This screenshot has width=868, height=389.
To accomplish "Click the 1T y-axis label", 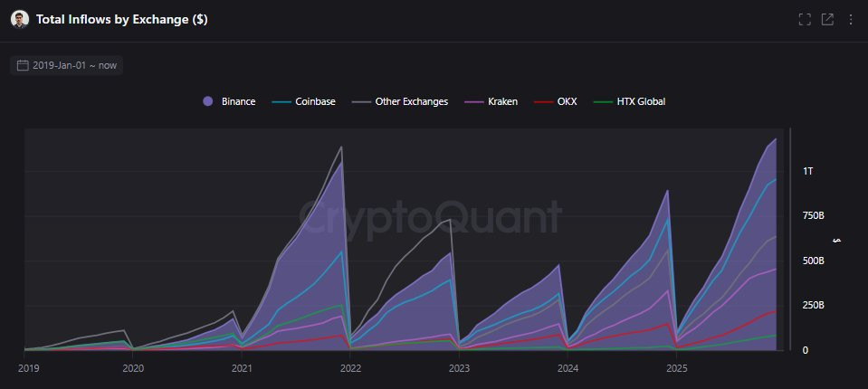I will click(x=807, y=171).
